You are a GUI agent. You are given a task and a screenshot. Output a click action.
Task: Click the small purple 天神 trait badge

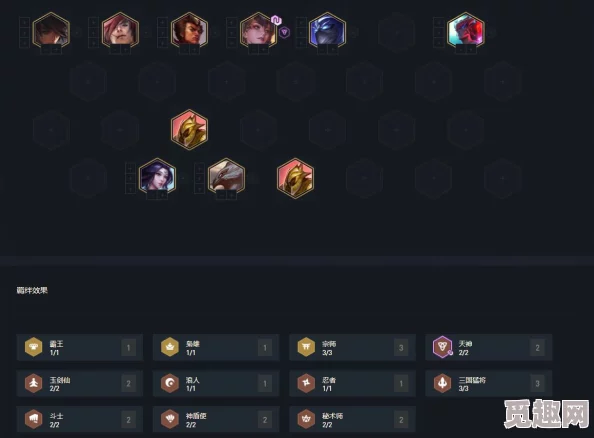[x=284, y=32]
